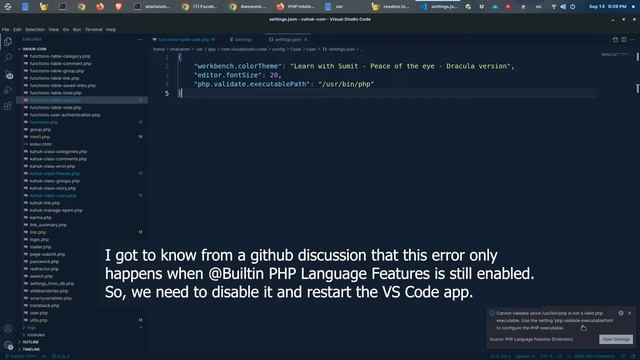Open the View menu
Viewport: 640px width, 360px height.
click(53, 30)
